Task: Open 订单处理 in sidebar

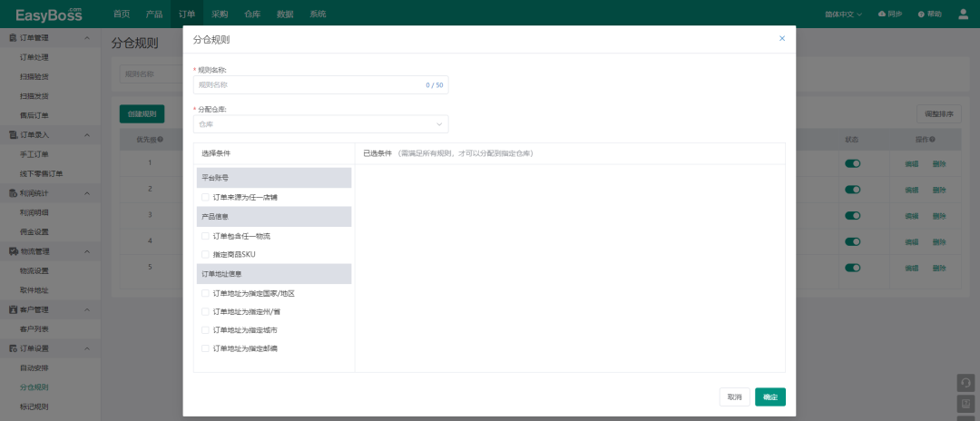Action: (34, 57)
